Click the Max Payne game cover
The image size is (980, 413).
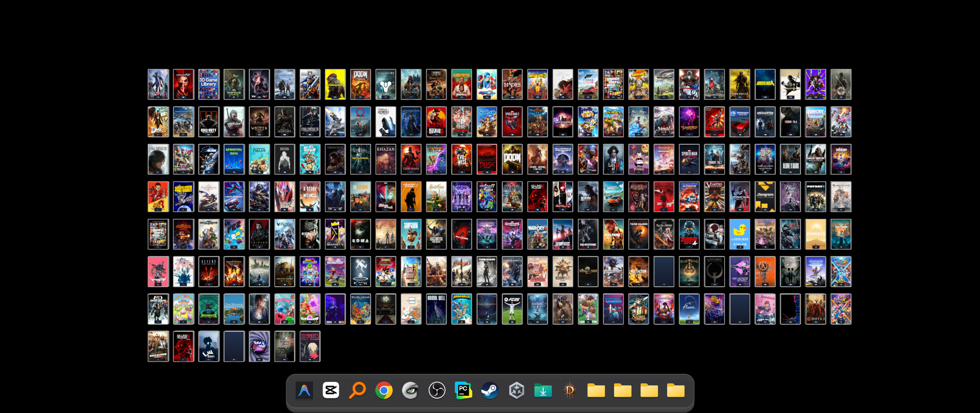click(x=614, y=234)
